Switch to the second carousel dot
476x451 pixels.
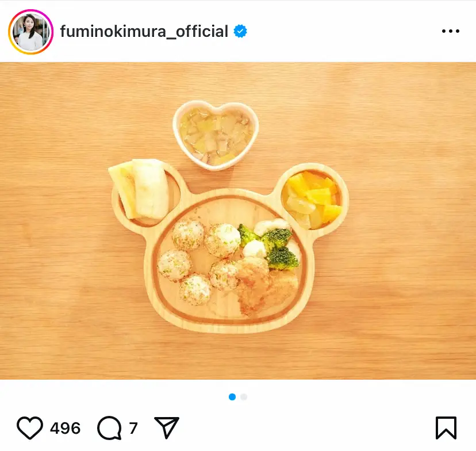[244, 397]
